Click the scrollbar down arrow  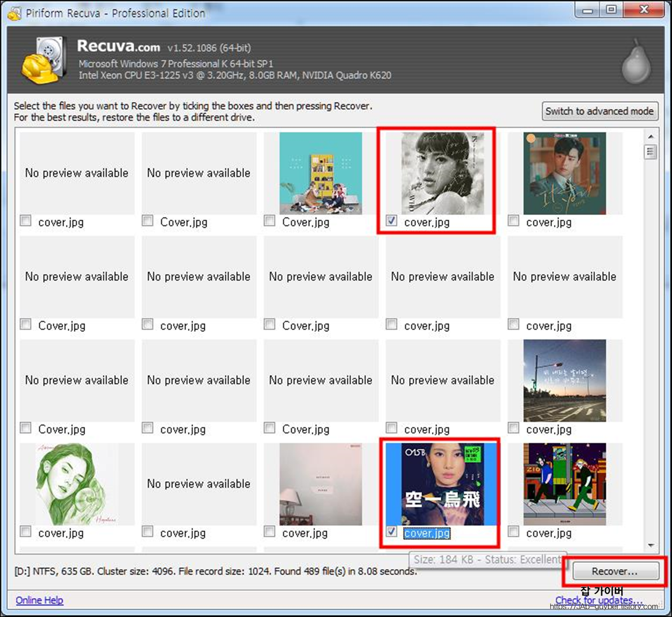(651, 545)
